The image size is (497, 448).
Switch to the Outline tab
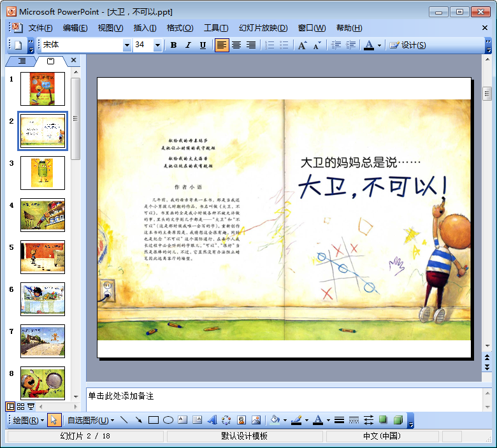(21, 61)
